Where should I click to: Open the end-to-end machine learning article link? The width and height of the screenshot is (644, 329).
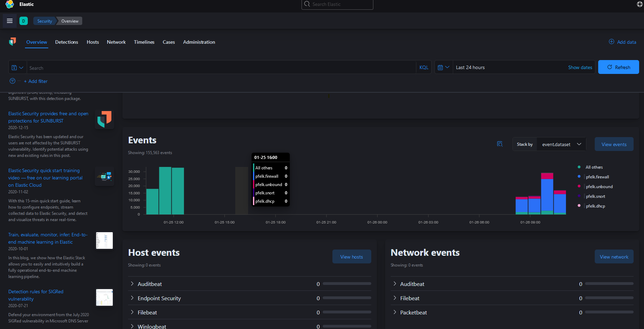[x=48, y=238]
